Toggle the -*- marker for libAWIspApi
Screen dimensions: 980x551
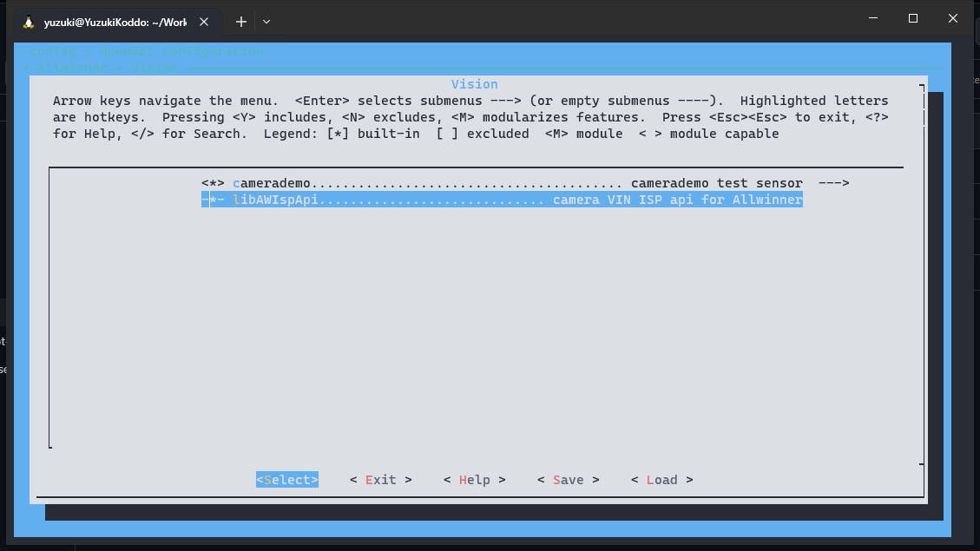click(x=214, y=200)
